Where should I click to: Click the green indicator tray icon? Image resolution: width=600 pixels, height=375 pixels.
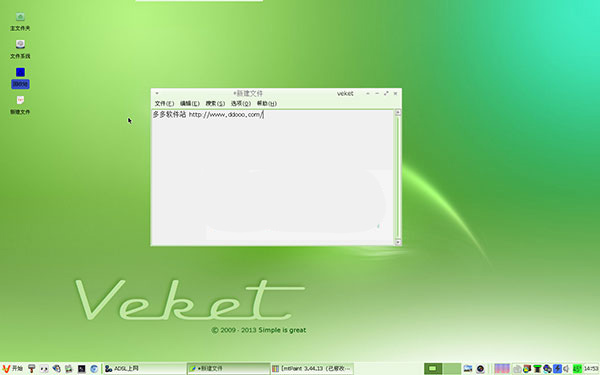(x=577, y=368)
